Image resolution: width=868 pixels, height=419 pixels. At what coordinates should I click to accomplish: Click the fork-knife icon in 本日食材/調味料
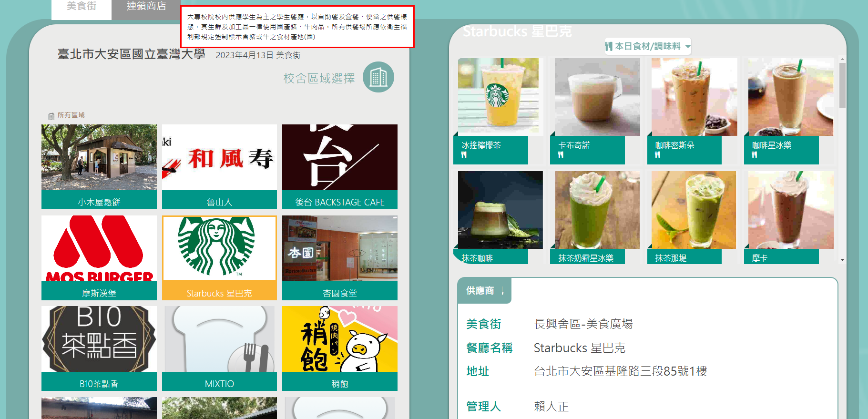click(609, 46)
